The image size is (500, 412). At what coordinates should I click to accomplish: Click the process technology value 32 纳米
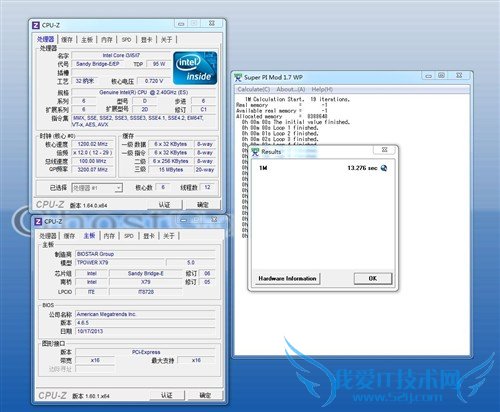(x=85, y=81)
